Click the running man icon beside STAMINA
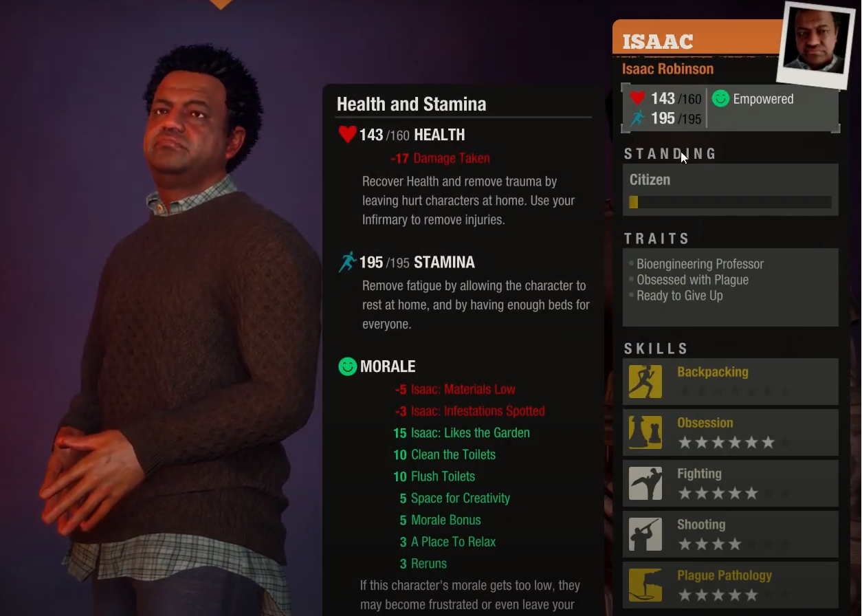 coord(347,262)
